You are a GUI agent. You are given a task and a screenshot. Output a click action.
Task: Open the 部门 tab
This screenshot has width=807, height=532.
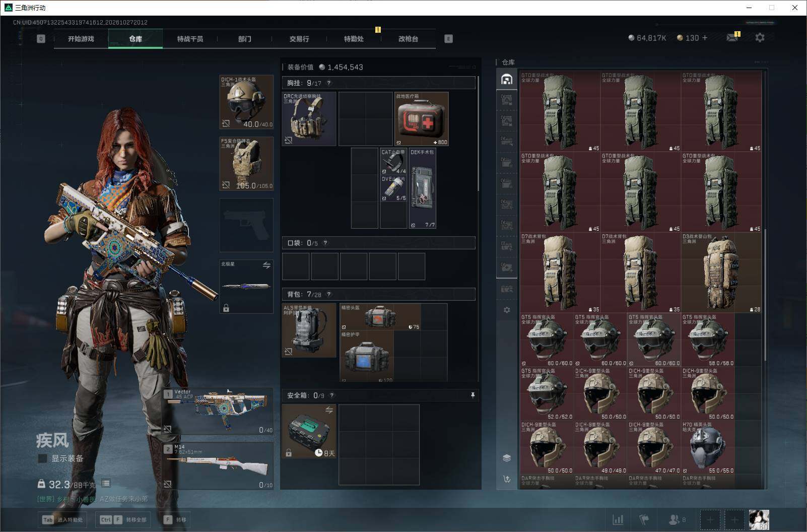point(245,39)
